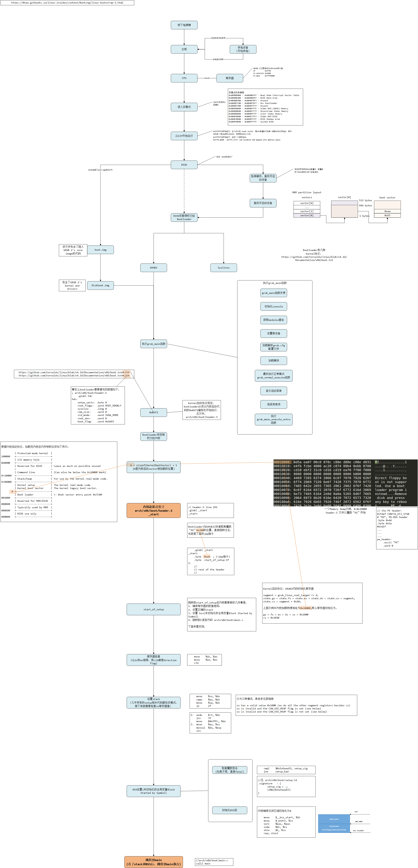Open the gitbooks linux-bootstrap-1.html URL at top
This screenshot has height=868, width=418.
click(67, 3)
